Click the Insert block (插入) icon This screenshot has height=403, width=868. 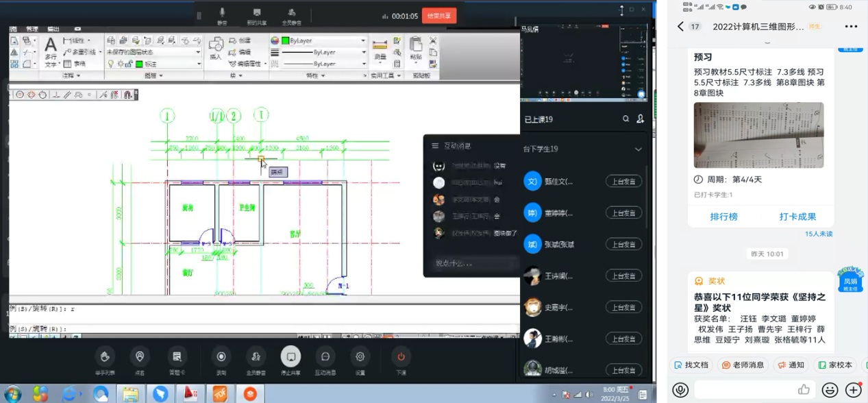tap(216, 49)
